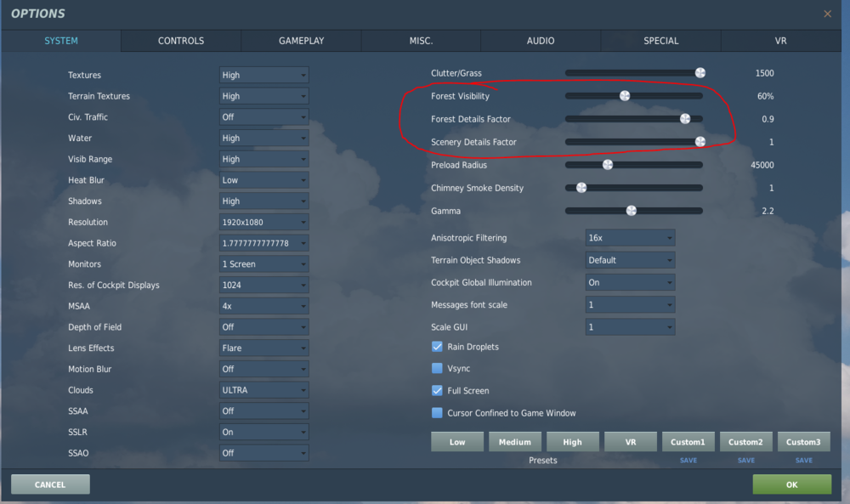
Task: Uncheck the Full Screen checkbox
Action: pyautogui.click(x=437, y=390)
